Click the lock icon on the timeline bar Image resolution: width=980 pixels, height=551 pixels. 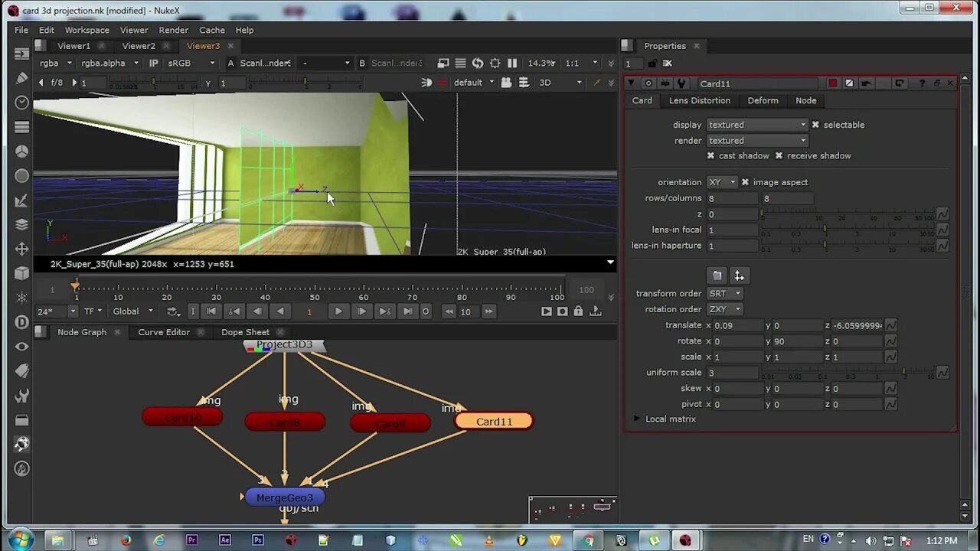coord(578,311)
